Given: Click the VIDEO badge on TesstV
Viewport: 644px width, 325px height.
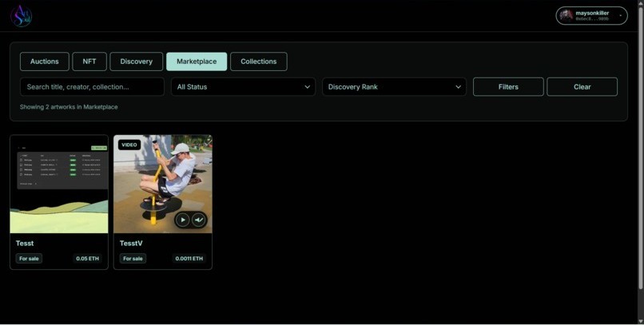Looking at the screenshot, I should (x=129, y=145).
